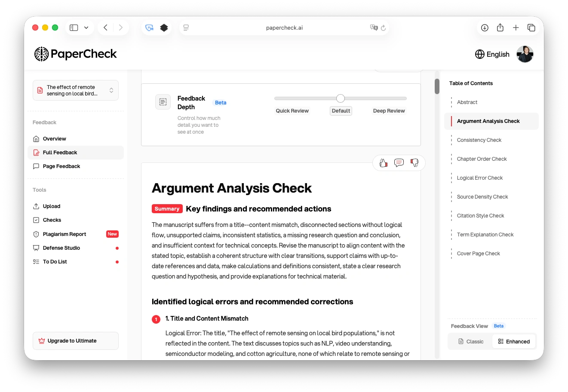The width and height of the screenshot is (568, 392).
Task: Open the English language selector
Action: [492, 54]
